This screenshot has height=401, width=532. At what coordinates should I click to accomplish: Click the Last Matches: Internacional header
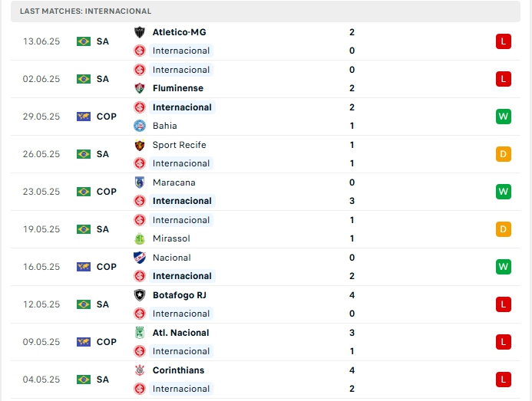coord(86,12)
